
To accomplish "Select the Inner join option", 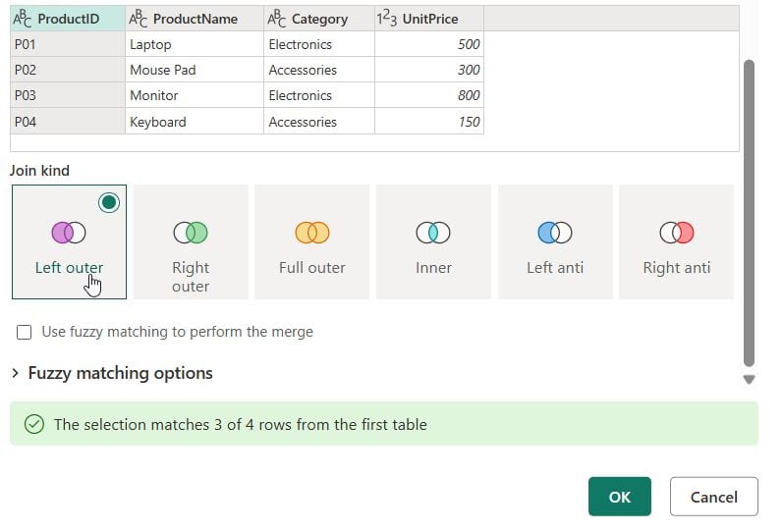I will coord(433,242).
